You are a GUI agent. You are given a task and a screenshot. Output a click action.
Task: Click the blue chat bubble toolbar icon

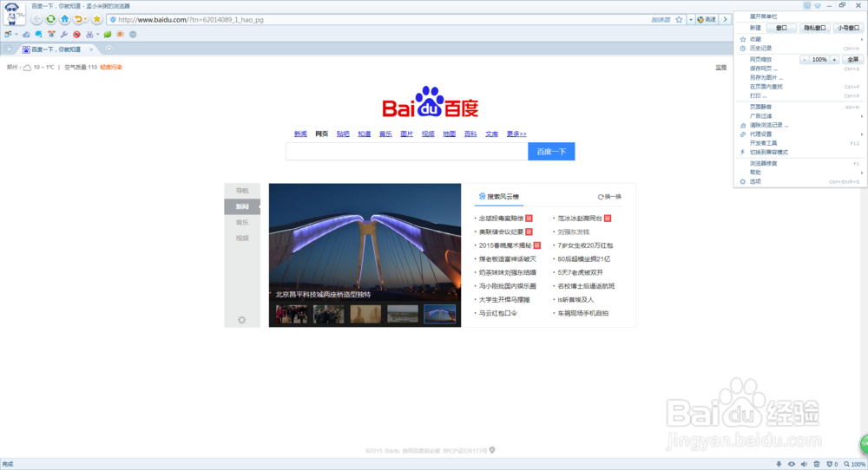pyautogui.click(x=39, y=35)
